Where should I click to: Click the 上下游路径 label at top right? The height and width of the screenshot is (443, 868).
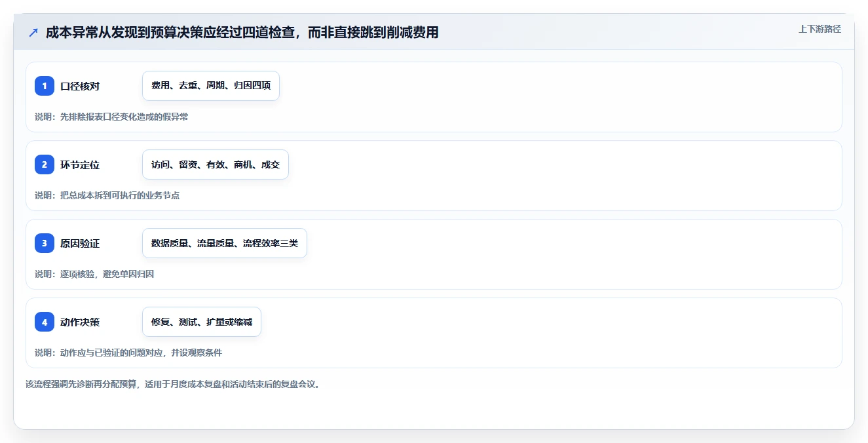820,29
